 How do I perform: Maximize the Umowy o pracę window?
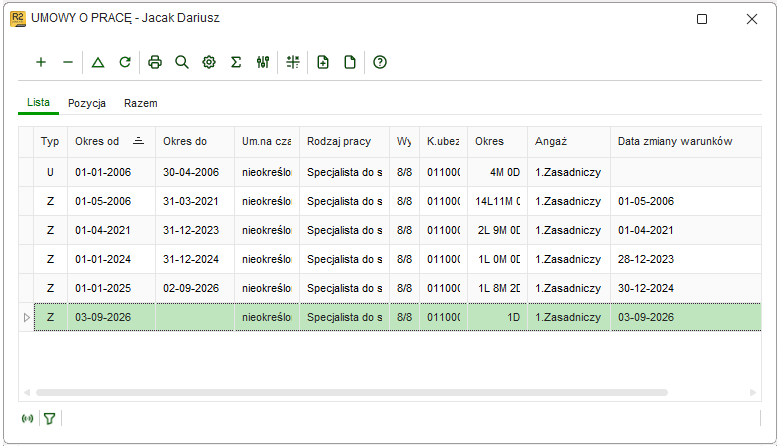[x=702, y=19]
